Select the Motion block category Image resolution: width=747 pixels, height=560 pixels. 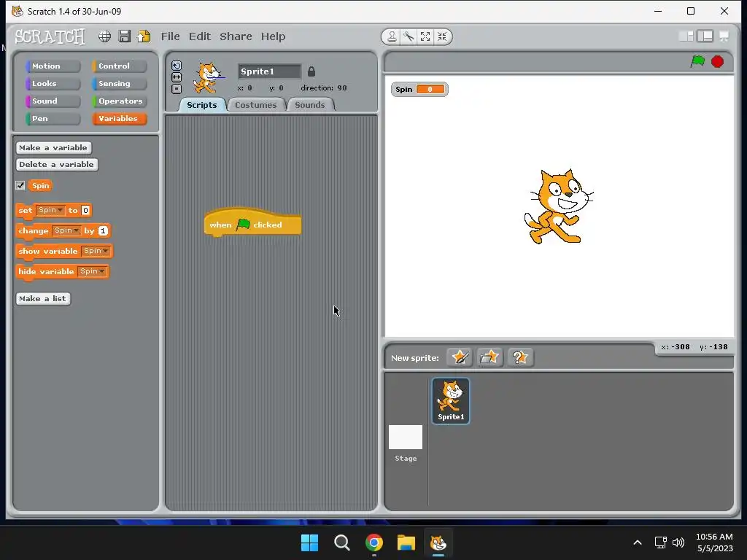pyautogui.click(x=53, y=66)
